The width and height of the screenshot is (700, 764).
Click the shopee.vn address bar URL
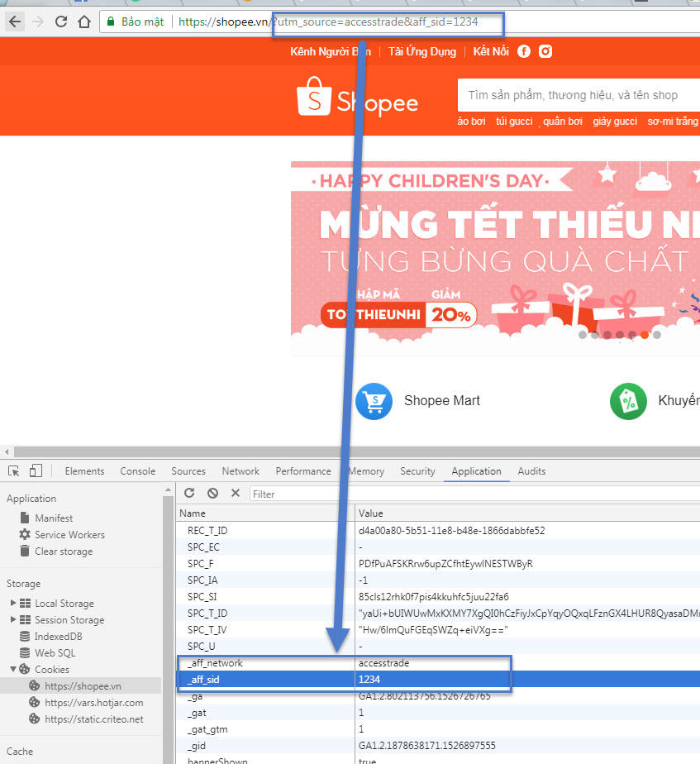(328, 21)
